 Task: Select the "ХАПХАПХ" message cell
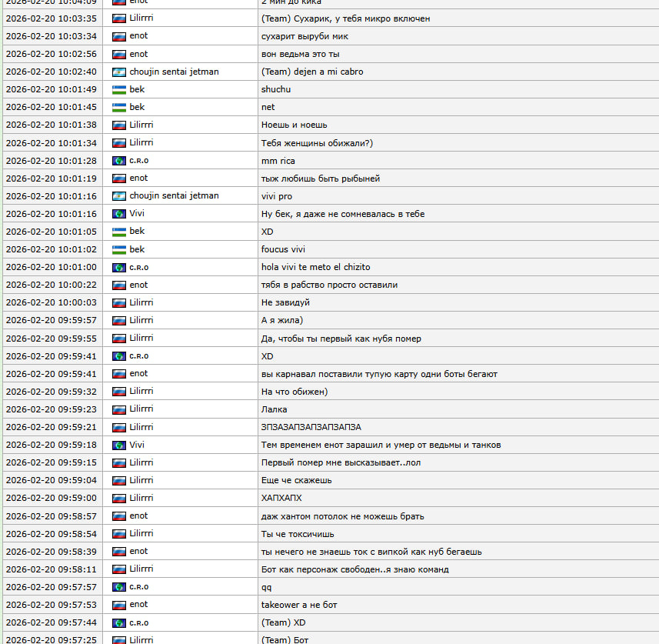tap(281, 498)
